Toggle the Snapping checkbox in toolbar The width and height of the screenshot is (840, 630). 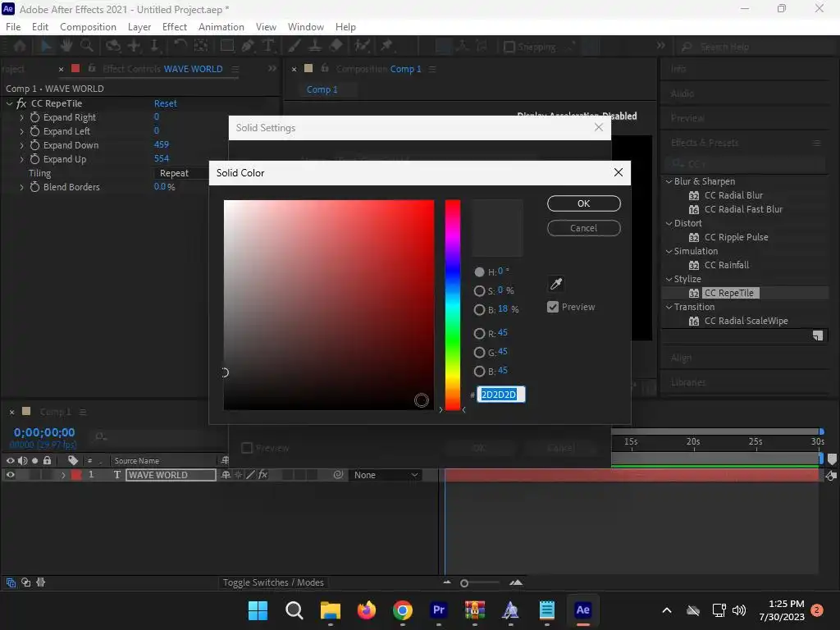click(x=509, y=47)
